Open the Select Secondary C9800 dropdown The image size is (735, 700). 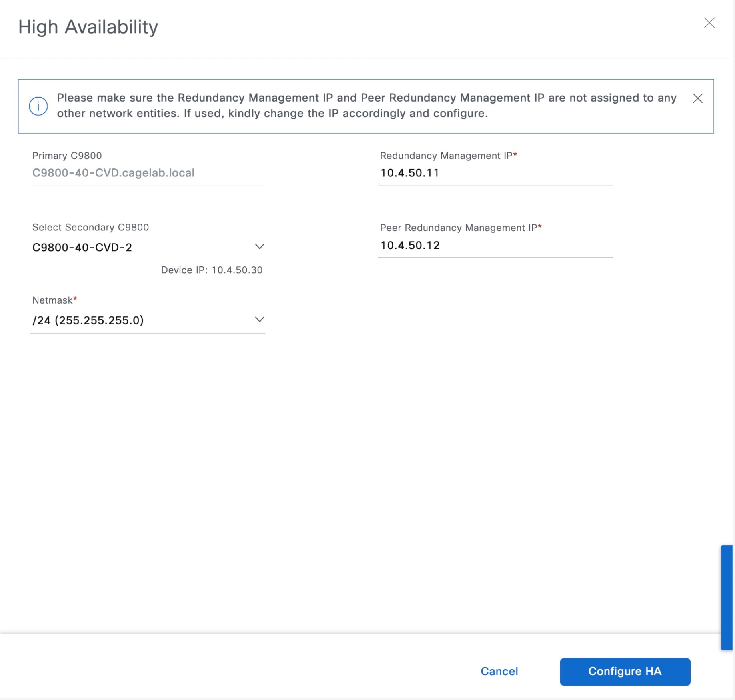pyautogui.click(x=147, y=247)
